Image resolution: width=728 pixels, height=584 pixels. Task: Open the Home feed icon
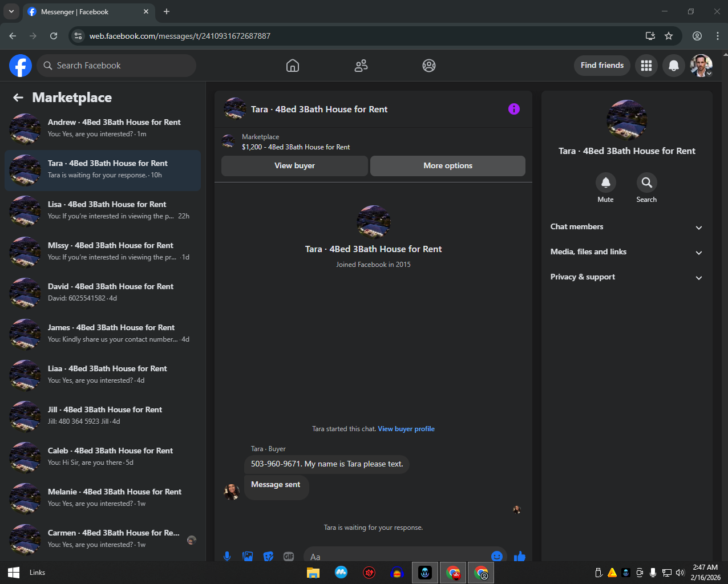[x=293, y=66]
